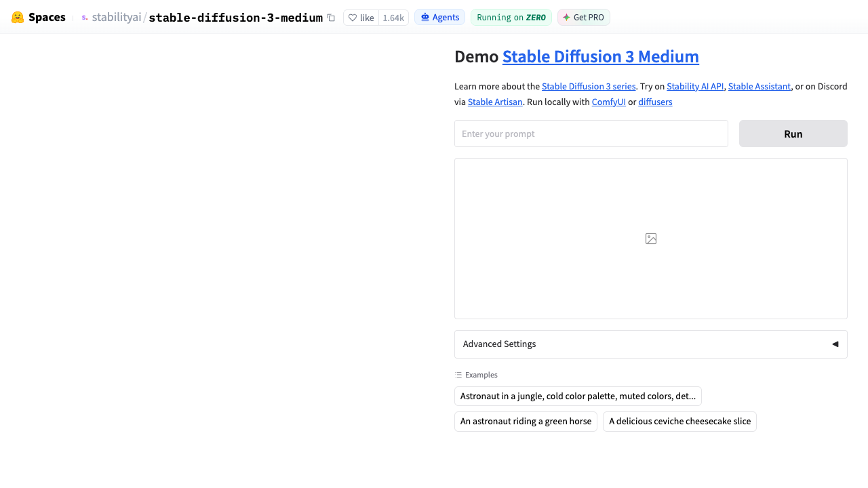Select the Astronaut in a jungle example
Image resolution: width=868 pixels, height=488 pixels.
tap(578, 396)
